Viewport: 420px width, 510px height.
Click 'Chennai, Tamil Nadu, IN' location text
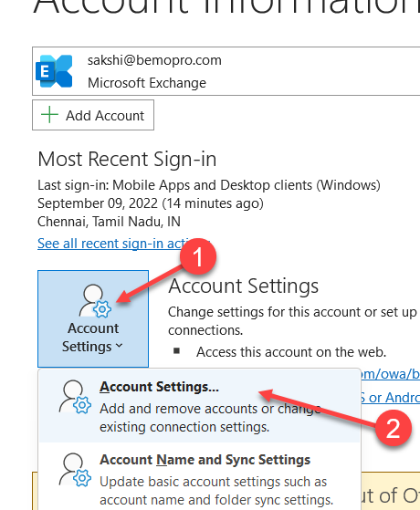coord(109,222)
